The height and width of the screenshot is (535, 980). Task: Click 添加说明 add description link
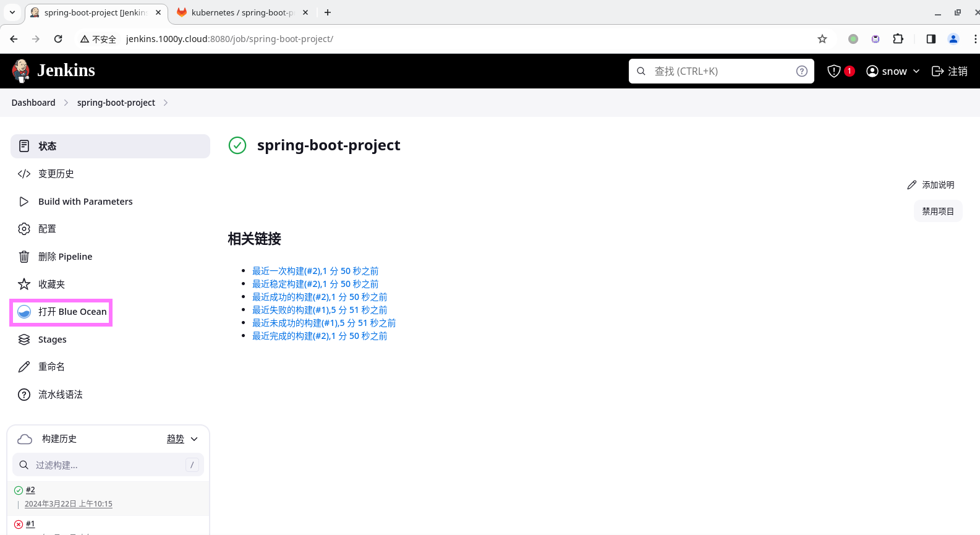931,185
